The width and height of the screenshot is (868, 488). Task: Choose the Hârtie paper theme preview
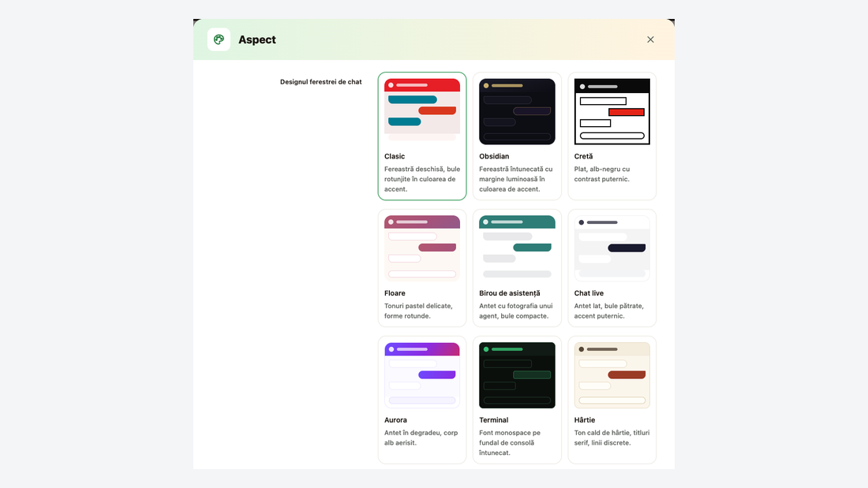point(612,375)
